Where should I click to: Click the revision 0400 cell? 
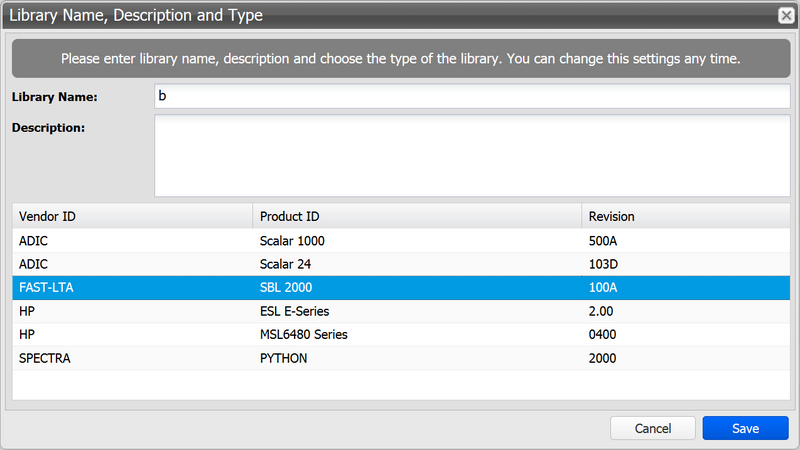[x=603, y=334]
